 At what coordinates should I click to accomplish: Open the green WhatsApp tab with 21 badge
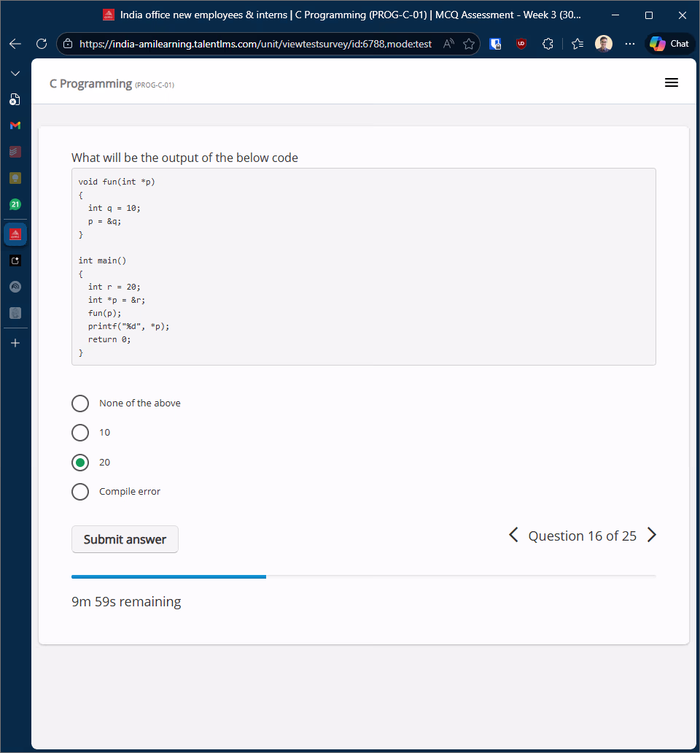pos(15,205)
